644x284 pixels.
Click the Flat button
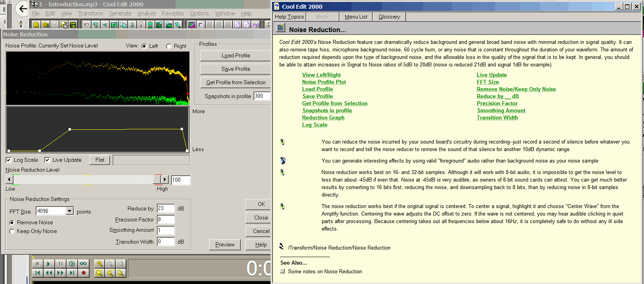[x=100, y=160]
